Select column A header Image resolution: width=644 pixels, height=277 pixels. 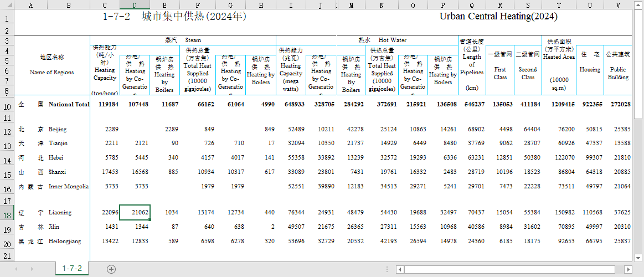click(31, 4)
